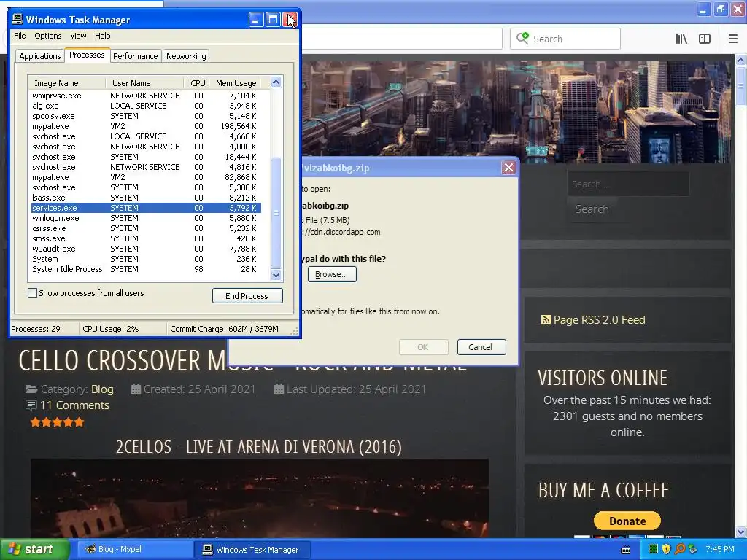Select mypal.exe using 82,868 K
Screen dimensions: 747x560
pos(146,177)
